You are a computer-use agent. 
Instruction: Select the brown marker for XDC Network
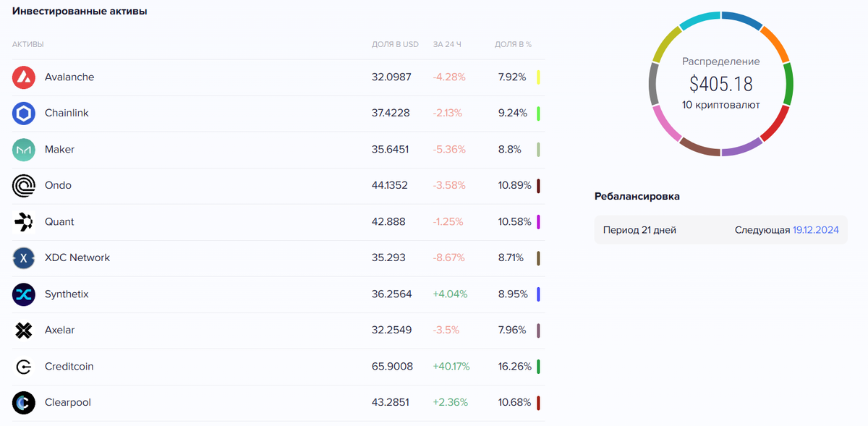pyautogui.click(x=538, y=258)
